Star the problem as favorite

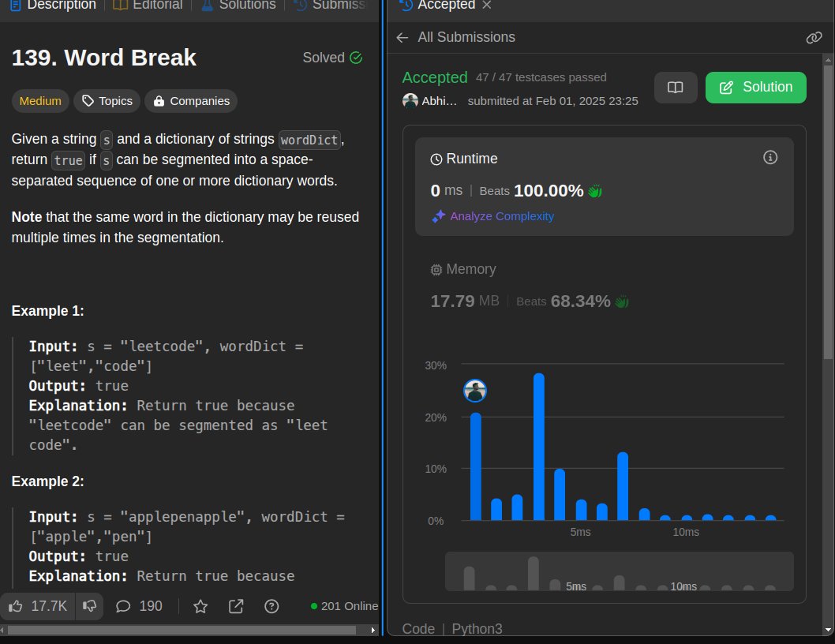[200, 606]
